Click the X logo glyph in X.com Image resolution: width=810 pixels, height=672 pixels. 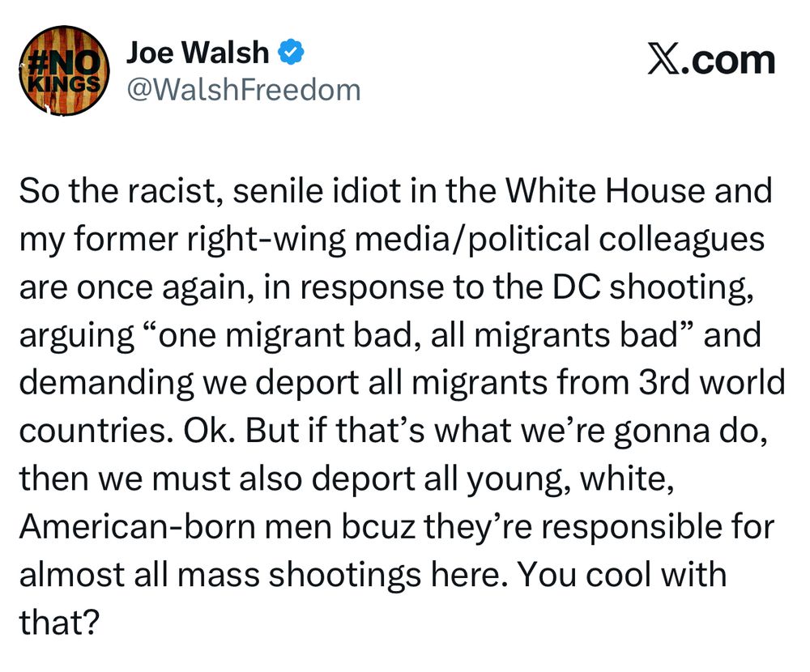point(664,61)
